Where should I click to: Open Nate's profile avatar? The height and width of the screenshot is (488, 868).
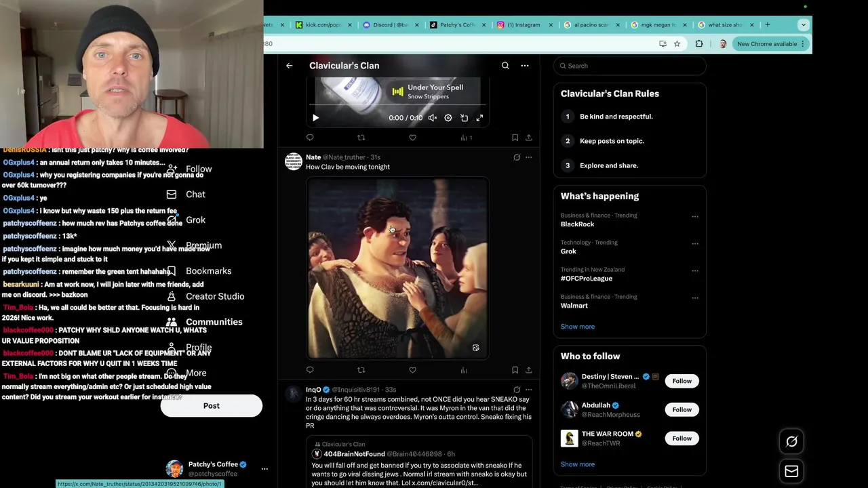pyautogui.click(x=294, y=161)
